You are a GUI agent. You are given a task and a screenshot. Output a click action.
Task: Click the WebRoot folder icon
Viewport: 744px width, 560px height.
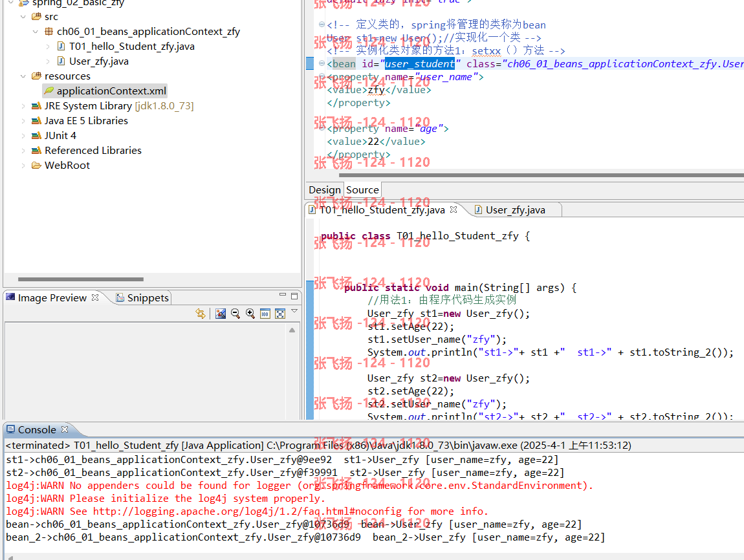(36, 165)
